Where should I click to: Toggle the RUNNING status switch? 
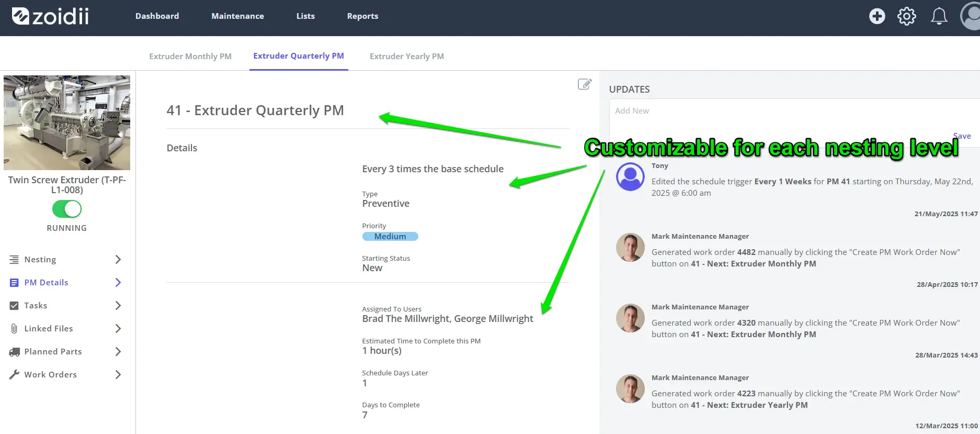tap(67, 209)
